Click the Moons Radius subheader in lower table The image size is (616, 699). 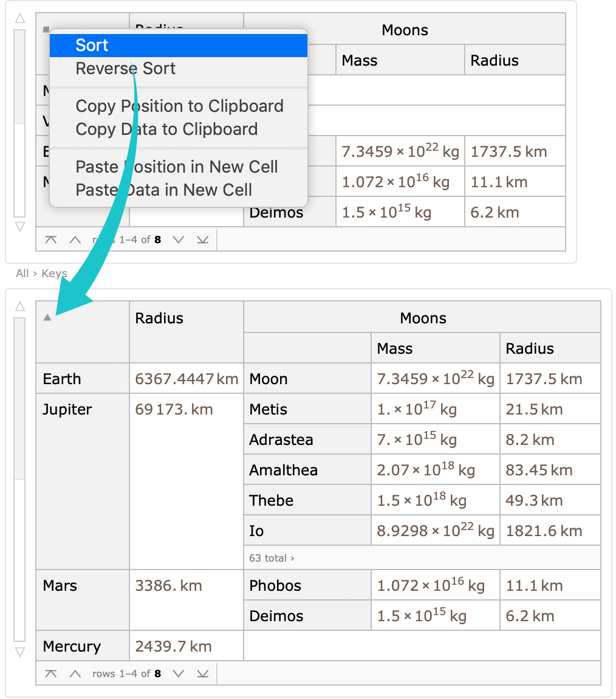pyautogui.click(x=550, y=348)
